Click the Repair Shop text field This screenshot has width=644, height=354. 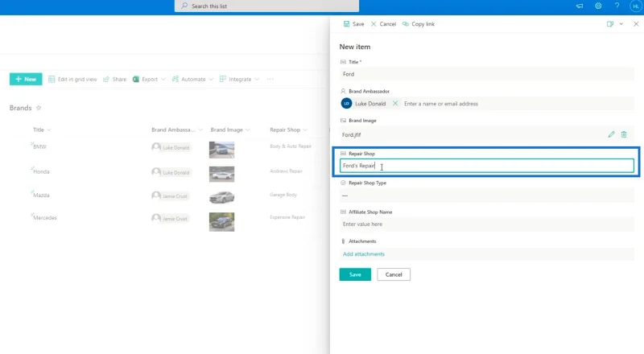(487, 166)
